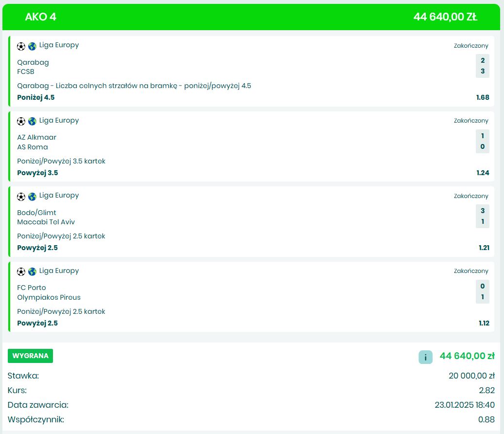Screen dimensions: 504x434
Task: Click the Maccabi Tel Aviv team name
Action: click(46, 222)
